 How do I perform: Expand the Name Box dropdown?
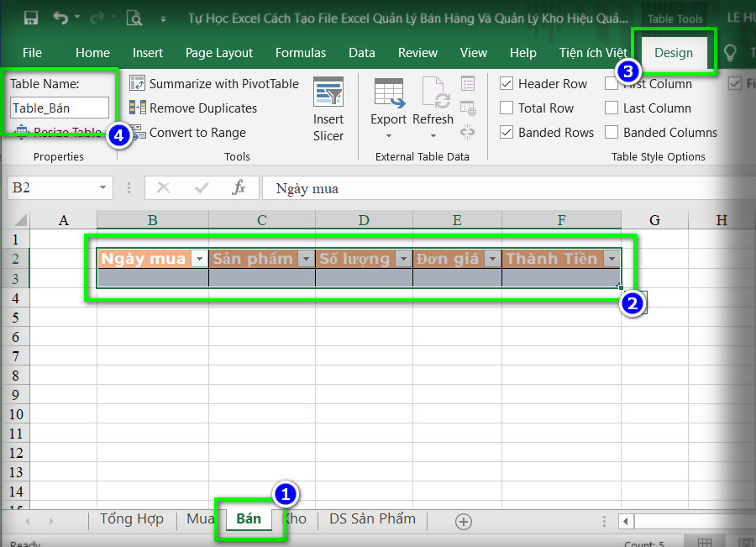pyautogui.click(x=102, y=187)
